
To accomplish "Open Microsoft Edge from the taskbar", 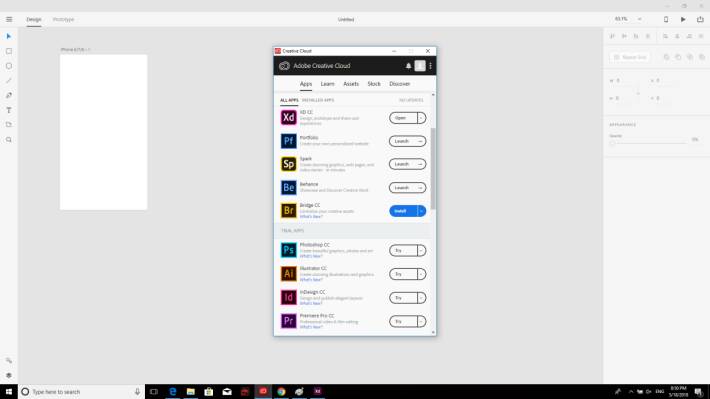I will pyautogui.click(x=173, y=391).
